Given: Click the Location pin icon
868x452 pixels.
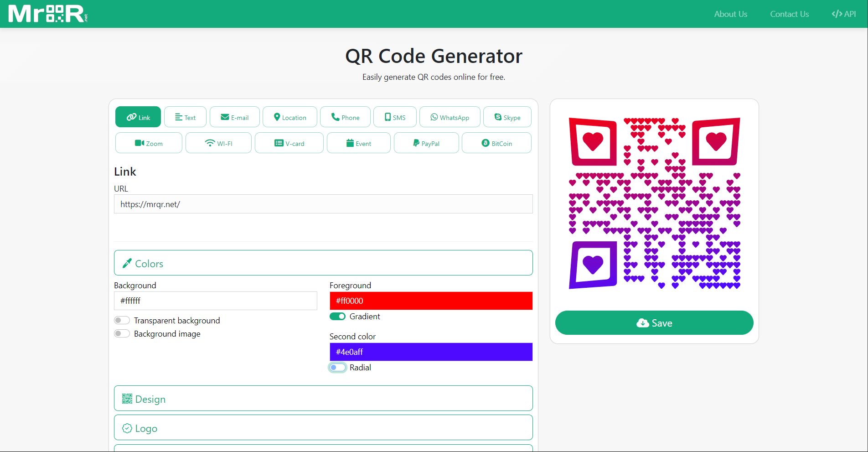Looking at the screenshot, I should point(277,117).
